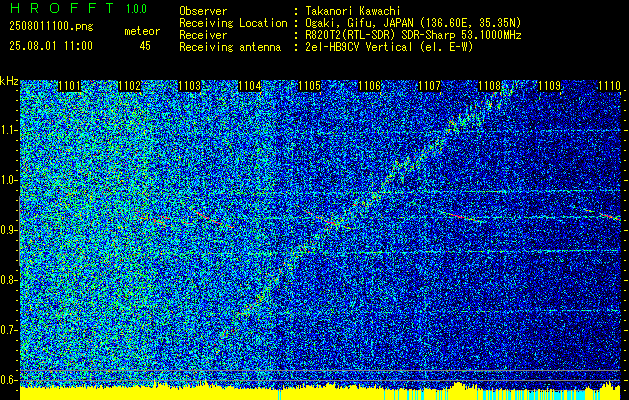Image resolution: width=629 pixels, height=400 pixels.
Task: Click the 1110 time marker
Action: point(609,86)
